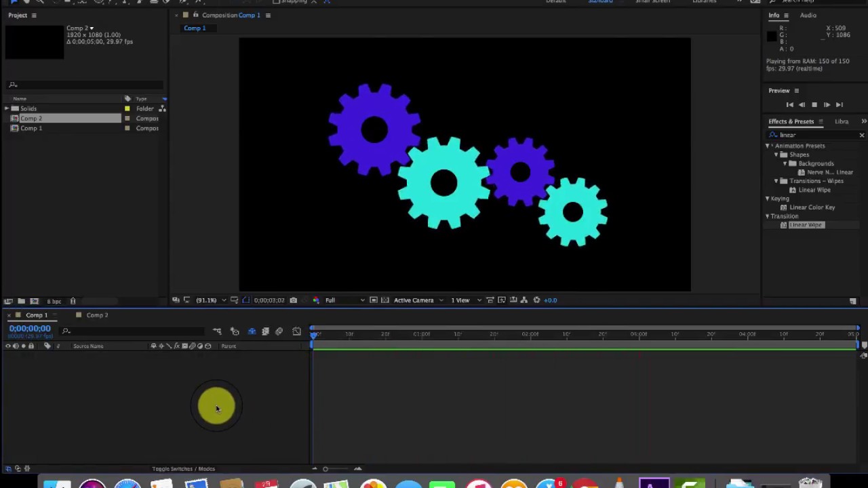
Task: Collapse the Animation Presets category
Action: click(768, 146)
